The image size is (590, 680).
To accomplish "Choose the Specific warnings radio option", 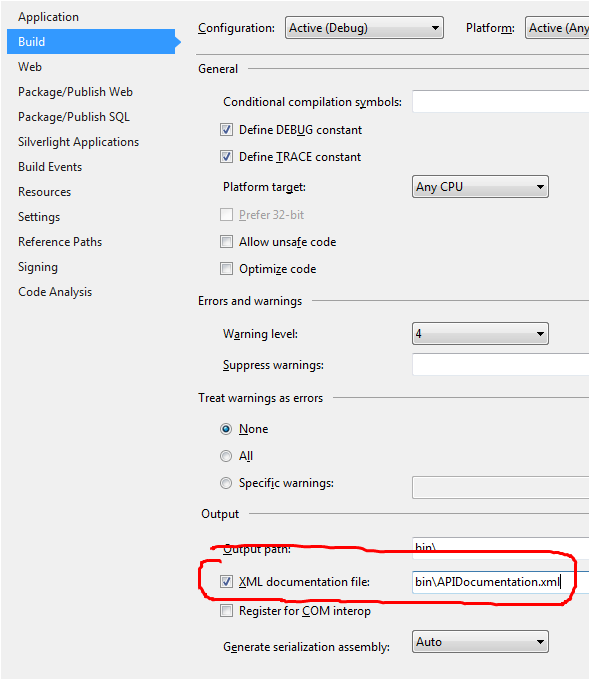I will (226, 483).
